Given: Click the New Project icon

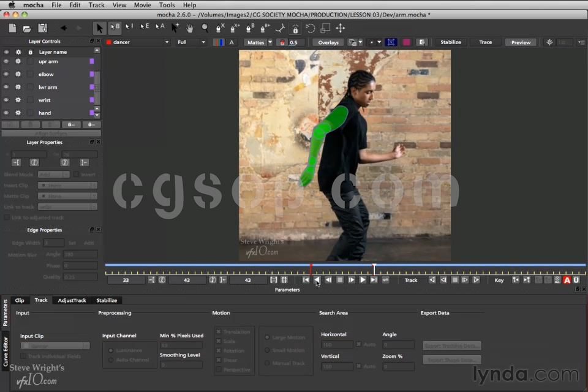Looking at the screenshot, I should click(x=12, y=28).
